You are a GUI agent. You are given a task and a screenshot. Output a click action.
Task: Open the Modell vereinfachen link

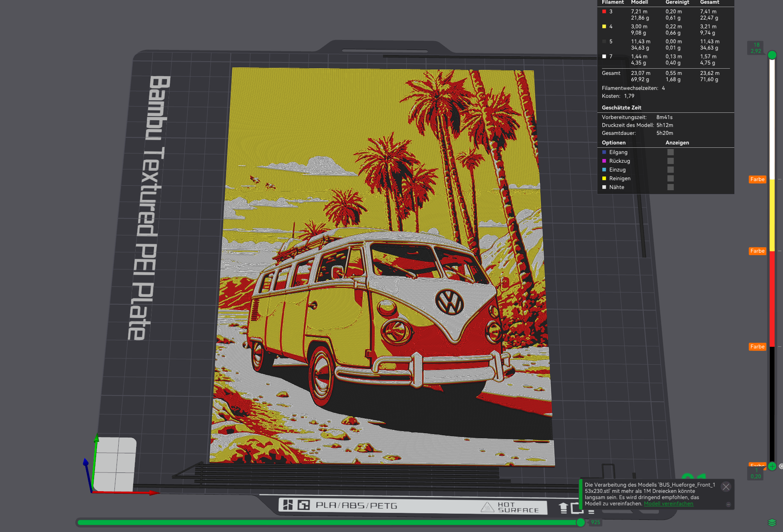click(x=669, y=504)
